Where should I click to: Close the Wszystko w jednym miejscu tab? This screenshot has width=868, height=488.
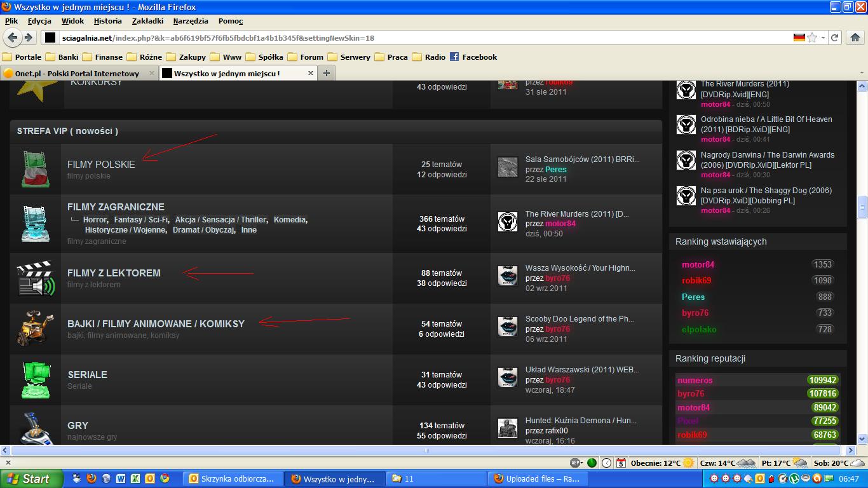coord(310,73)
